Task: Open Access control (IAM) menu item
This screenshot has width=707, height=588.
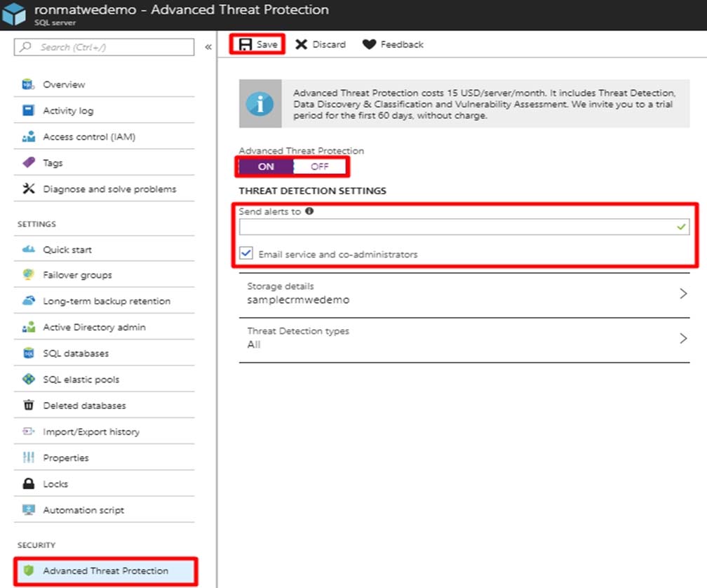Action: [104, 137]
